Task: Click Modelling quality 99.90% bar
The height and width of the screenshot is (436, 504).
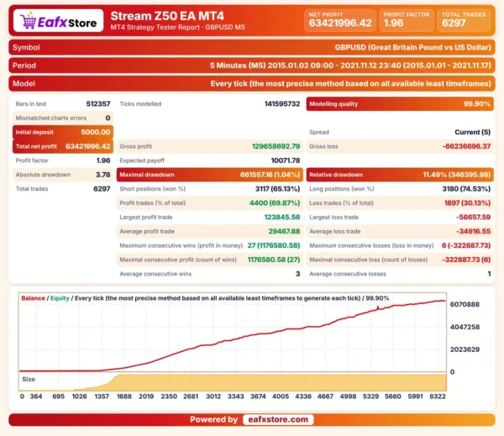Action: coord(400,104)
